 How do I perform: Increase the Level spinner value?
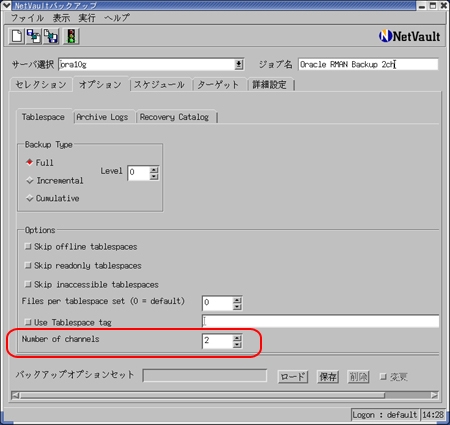tap(154, 170)
